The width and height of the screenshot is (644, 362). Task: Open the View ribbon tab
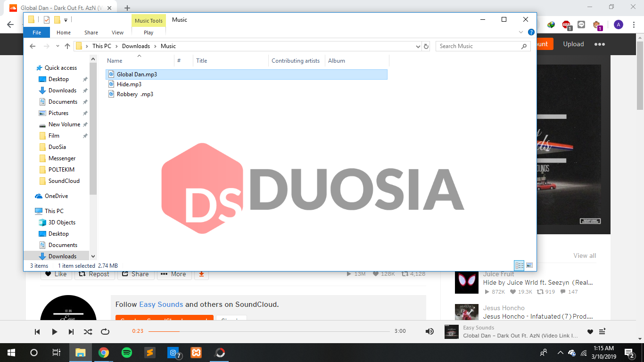tap(117, 33)
